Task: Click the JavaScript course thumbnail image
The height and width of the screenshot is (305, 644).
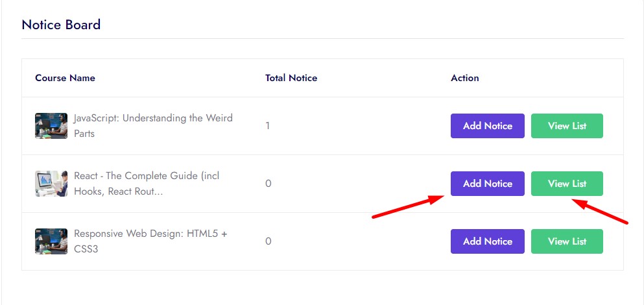Action: pos(51,126)
